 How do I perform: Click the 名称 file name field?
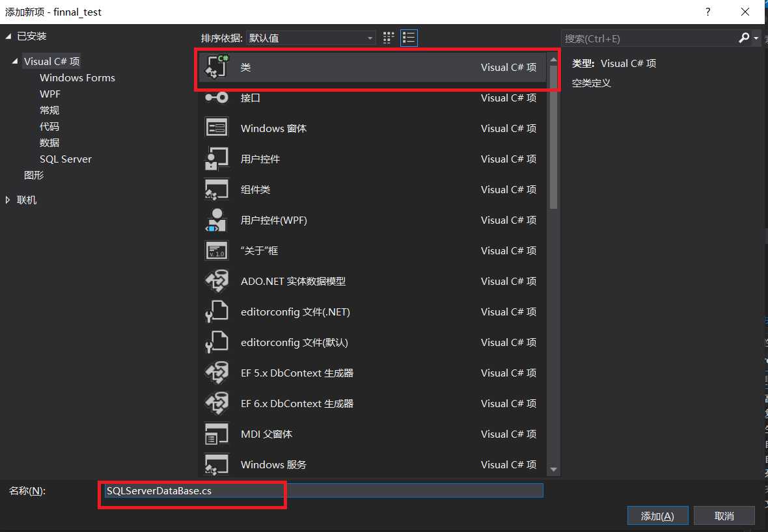point(323,490)
